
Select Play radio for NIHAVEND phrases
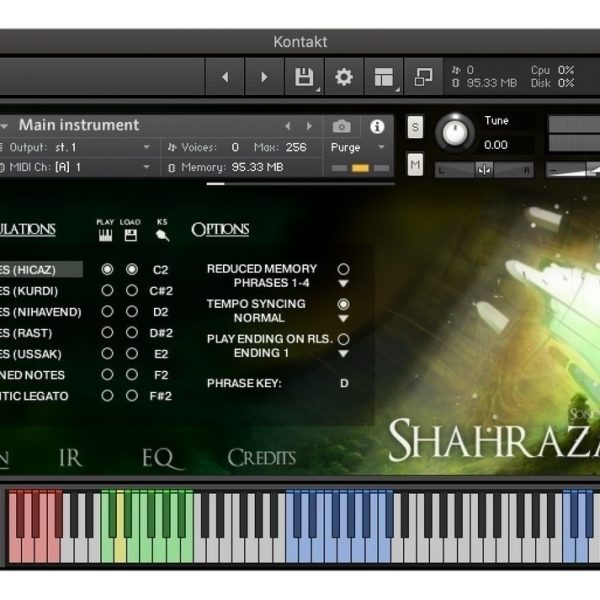pos(107,311)
